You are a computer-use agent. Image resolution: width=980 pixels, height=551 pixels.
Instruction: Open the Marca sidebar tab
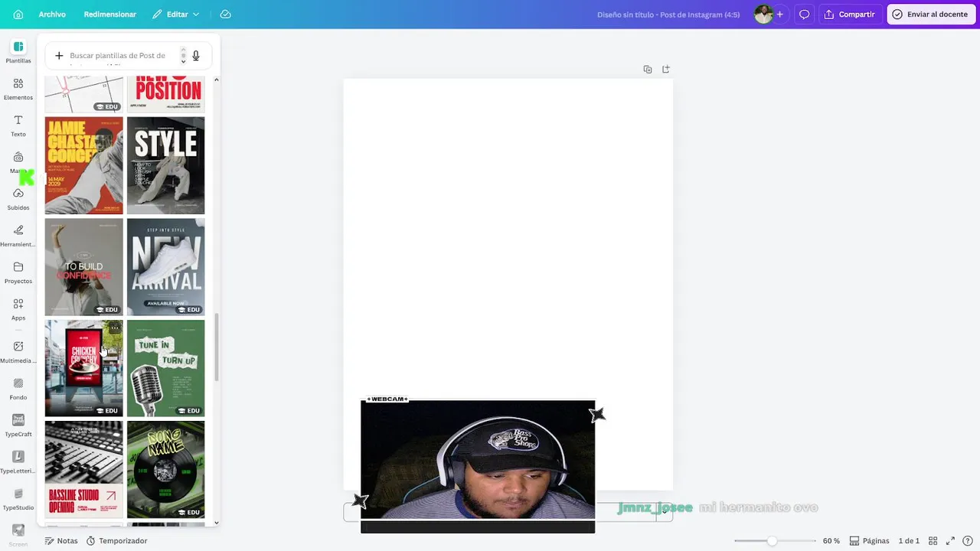pos(18,162)
